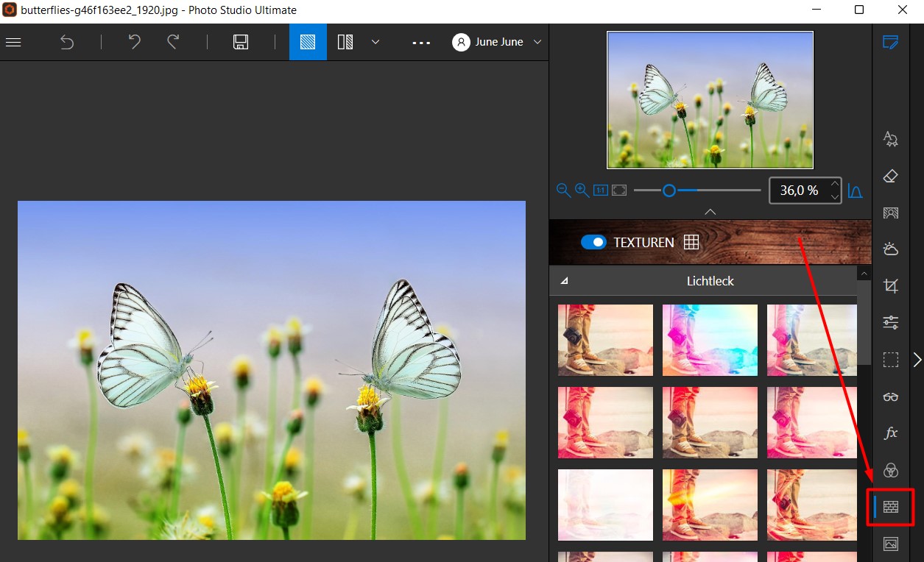Open the hamburger main menu
This screenshot has width=924, height=562.
[13, 42]
